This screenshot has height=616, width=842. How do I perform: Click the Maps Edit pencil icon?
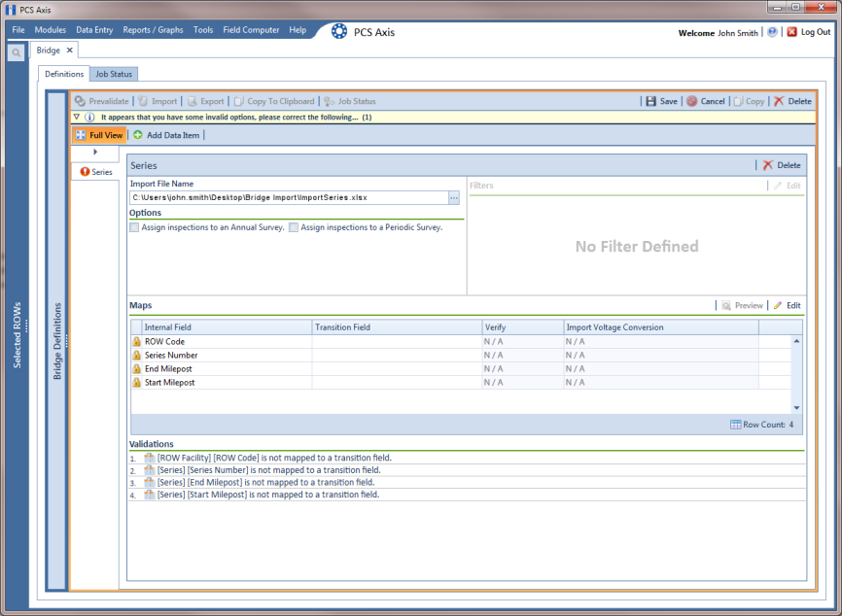(x=778, y=305)
